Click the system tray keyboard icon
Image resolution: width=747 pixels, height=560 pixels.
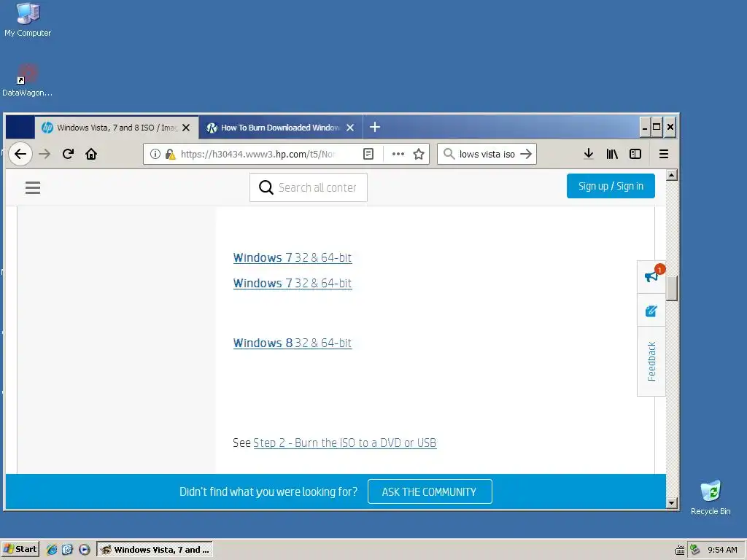click(x=680, y=550)
